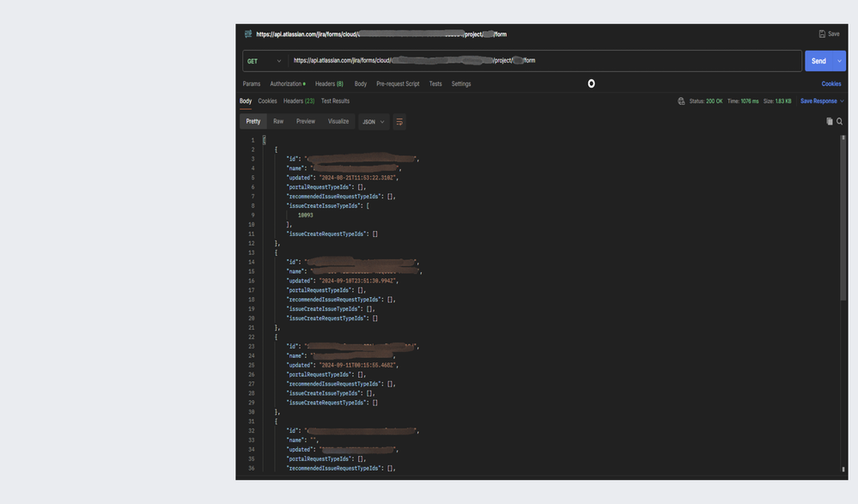Open the GET method dropdown
The height and width of the screenshot is (504, 858).
tap(264, 61)
